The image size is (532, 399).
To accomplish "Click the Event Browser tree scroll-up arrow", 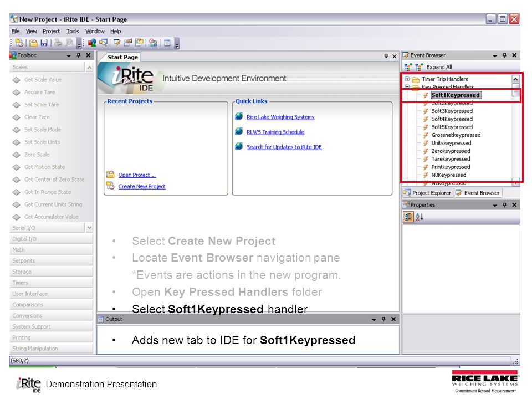I will click(x=515, y=79).
